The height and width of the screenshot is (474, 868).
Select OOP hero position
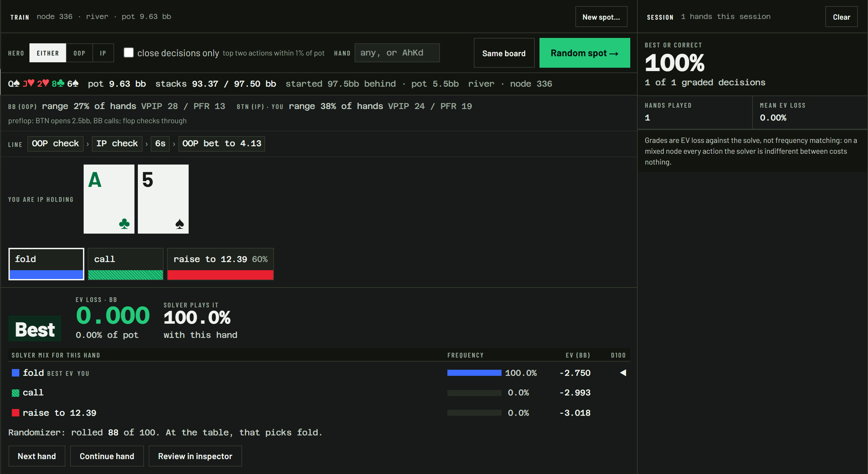pyautogui.click(x=79, y=53)
